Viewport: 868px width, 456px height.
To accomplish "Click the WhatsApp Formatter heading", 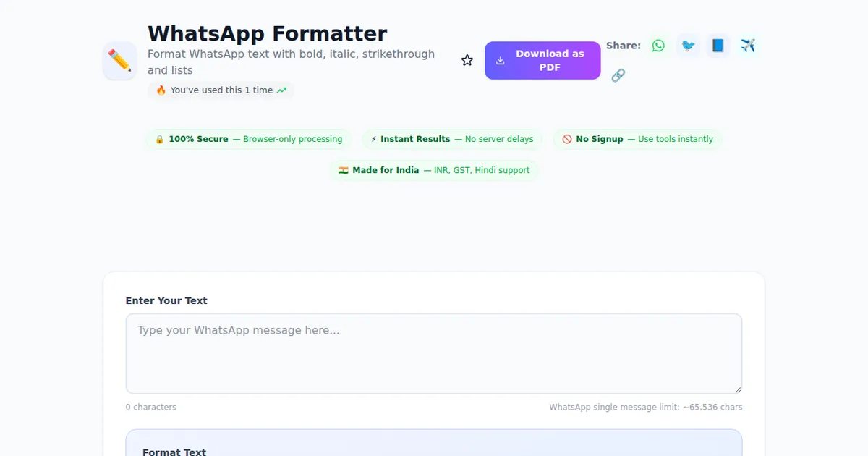I will (x=267, y=33).
